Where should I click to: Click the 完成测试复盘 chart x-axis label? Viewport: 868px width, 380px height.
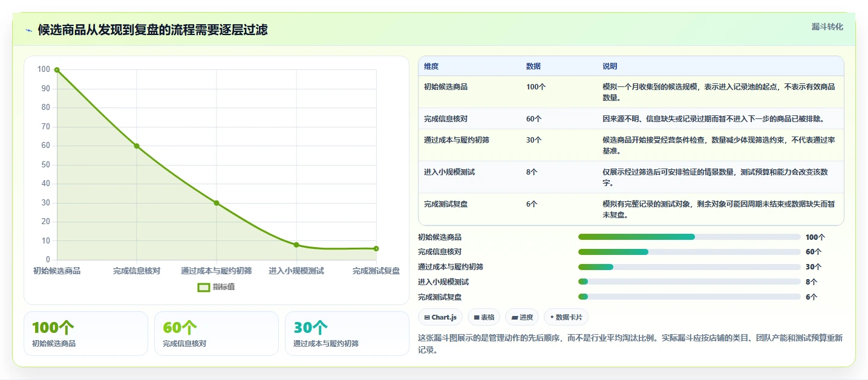click(376, 271)
